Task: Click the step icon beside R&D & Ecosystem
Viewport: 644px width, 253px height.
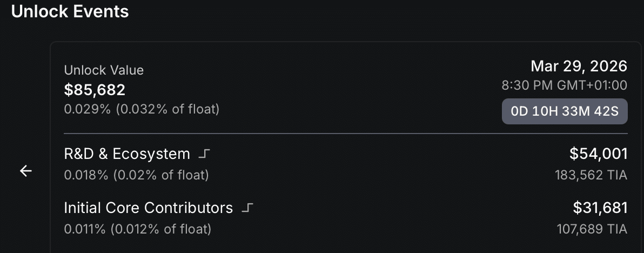Action: 204,155
